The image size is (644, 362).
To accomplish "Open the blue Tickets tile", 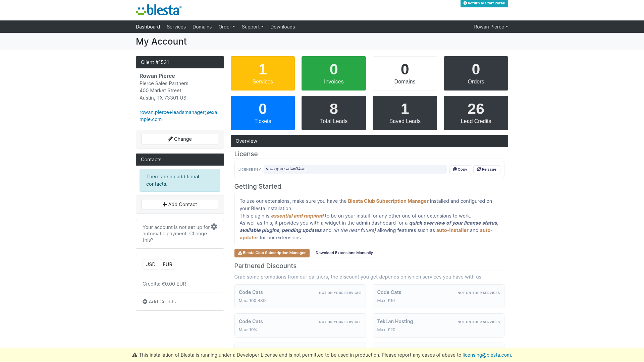I will pyautogui.click(x=263, y=113).
